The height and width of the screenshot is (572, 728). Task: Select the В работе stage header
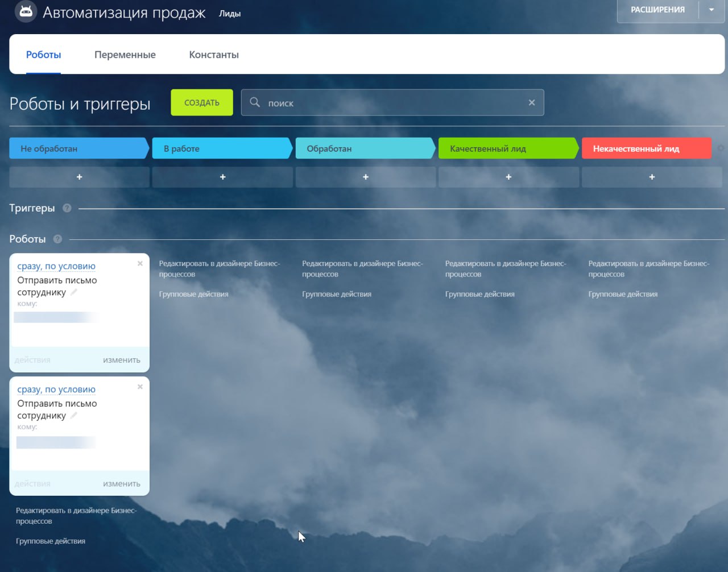click(x=222, y=148)
